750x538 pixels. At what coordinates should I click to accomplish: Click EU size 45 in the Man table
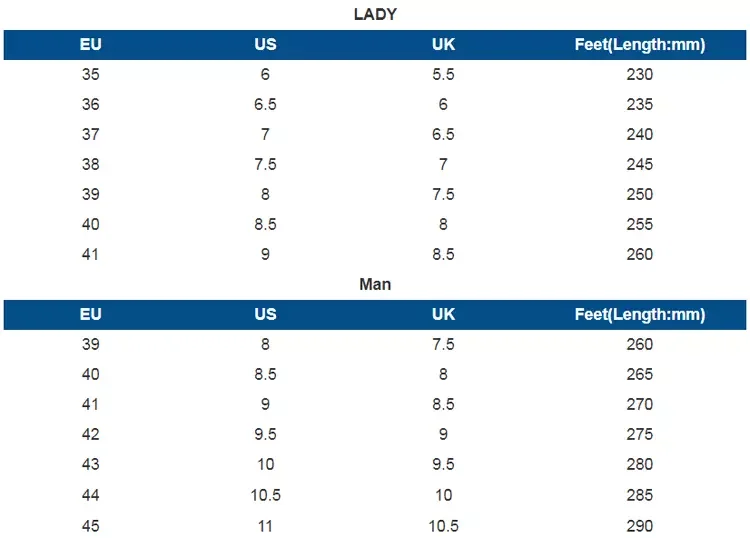coord(90,526)
